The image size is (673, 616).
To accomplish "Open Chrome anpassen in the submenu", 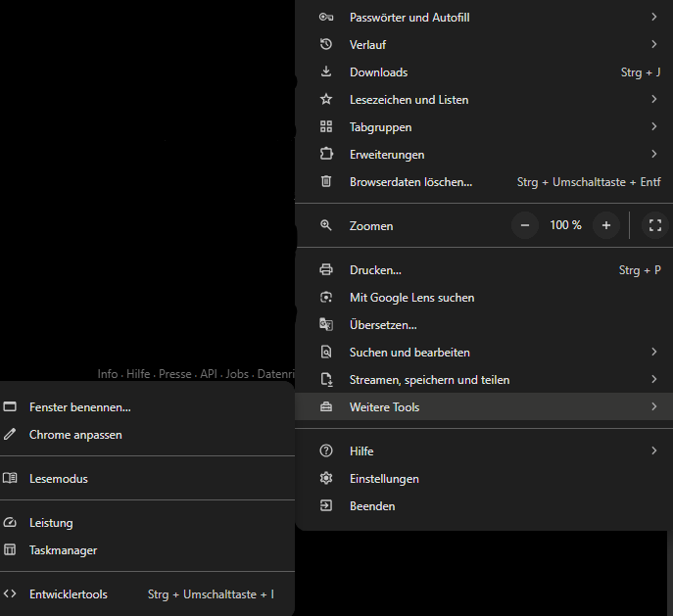I will click(147, 435).
